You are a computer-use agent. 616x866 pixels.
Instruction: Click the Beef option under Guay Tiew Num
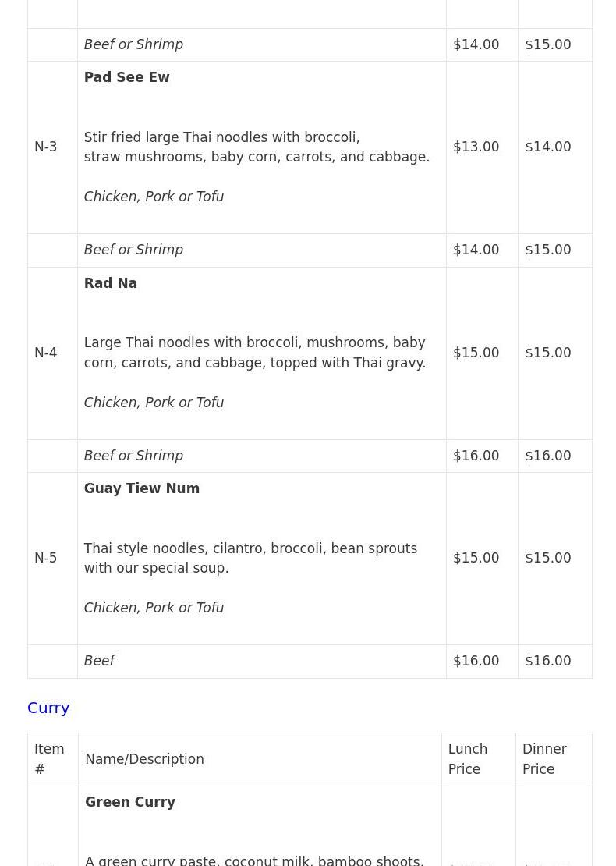click(x=99, y=661)
